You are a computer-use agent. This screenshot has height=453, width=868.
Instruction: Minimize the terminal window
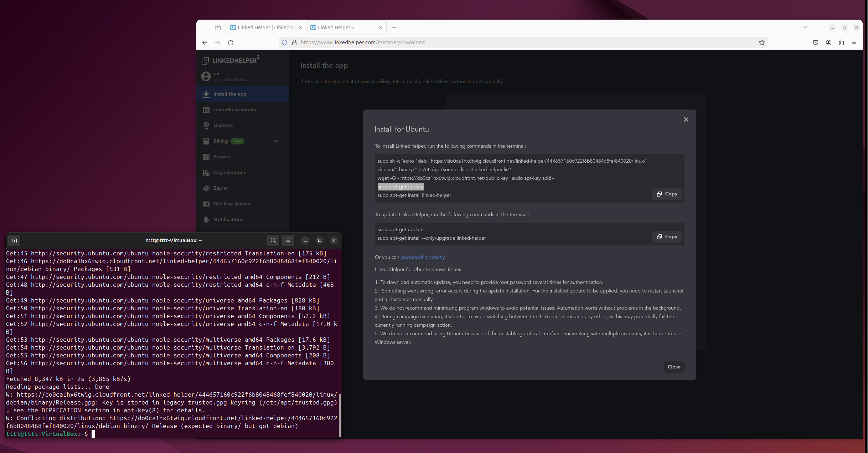click(305, 240)
